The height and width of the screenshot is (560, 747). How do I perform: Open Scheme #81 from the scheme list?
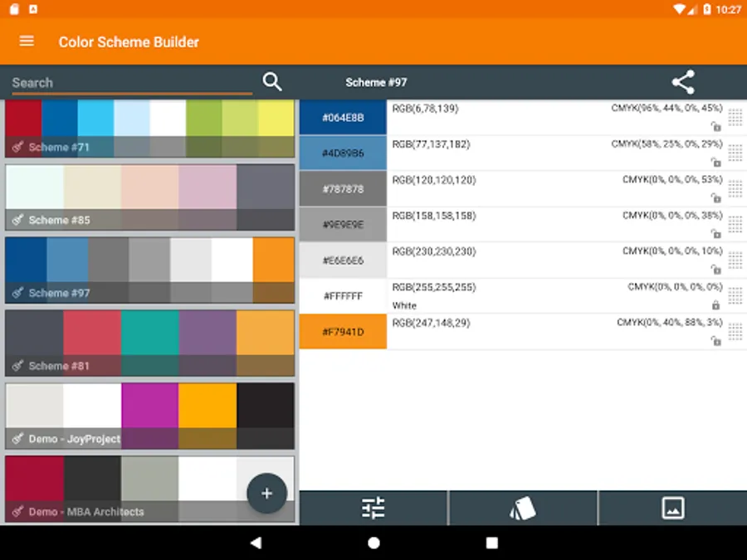coord(149,343)
